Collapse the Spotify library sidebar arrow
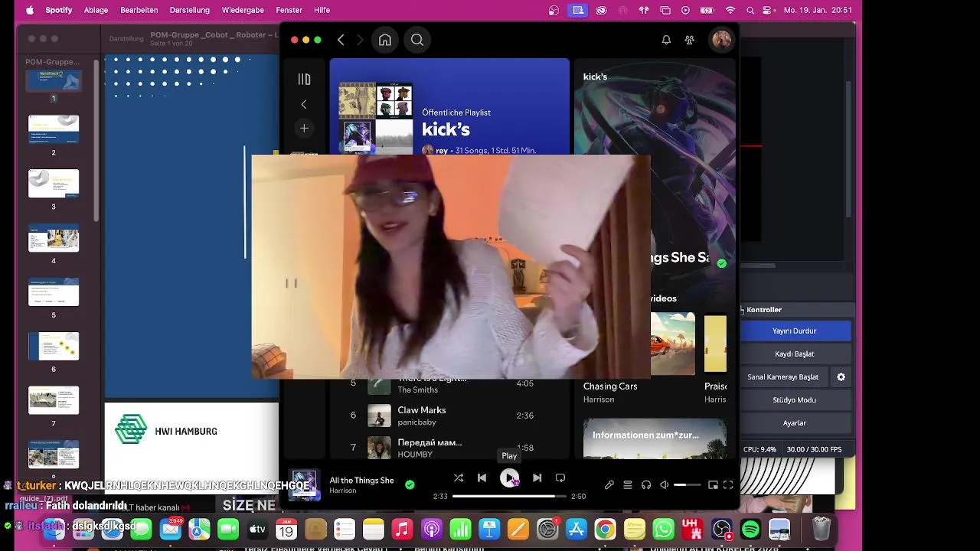The image size is (980, 551). [304, 104]
